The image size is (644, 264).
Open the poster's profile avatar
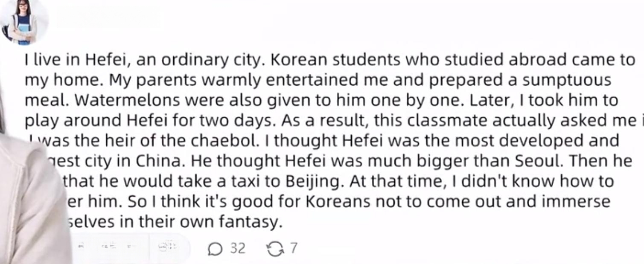pos(25,21)
